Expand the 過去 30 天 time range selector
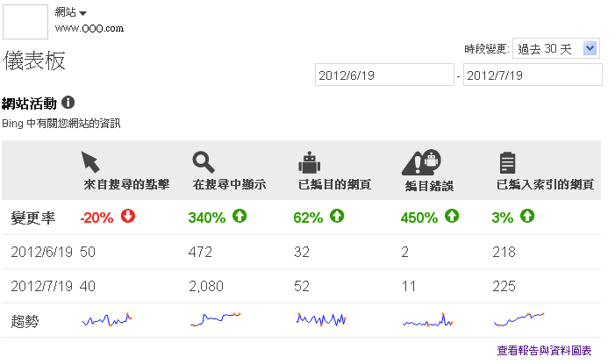This screenshot has width=615, height=364. click(557, 49)
